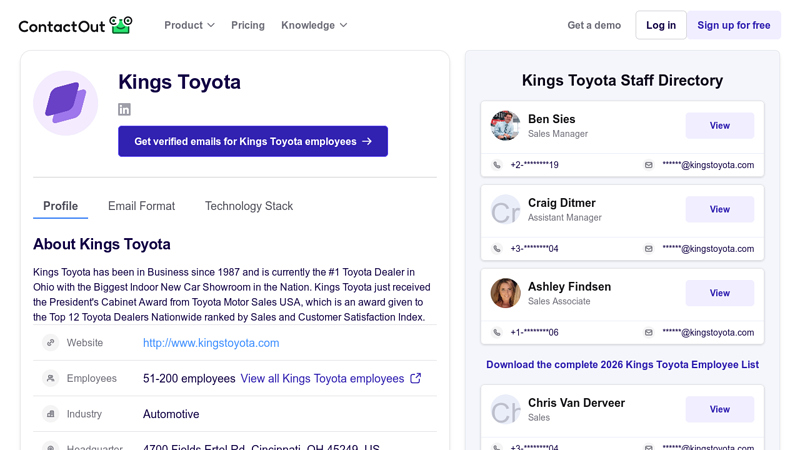Click external link icon after employees link
Screen dimensions: 800x450
pos(416,378)
